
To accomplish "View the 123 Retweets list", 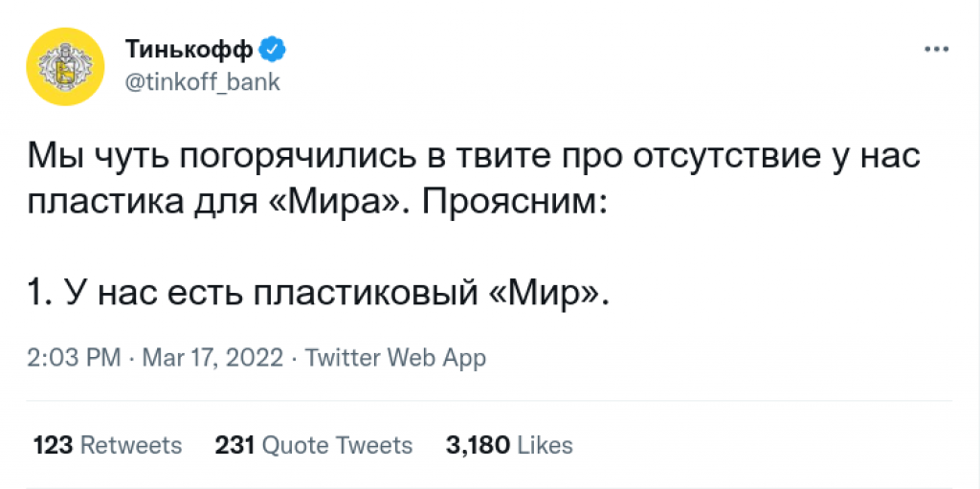I will pyautogui.click(x=107, y=446).
